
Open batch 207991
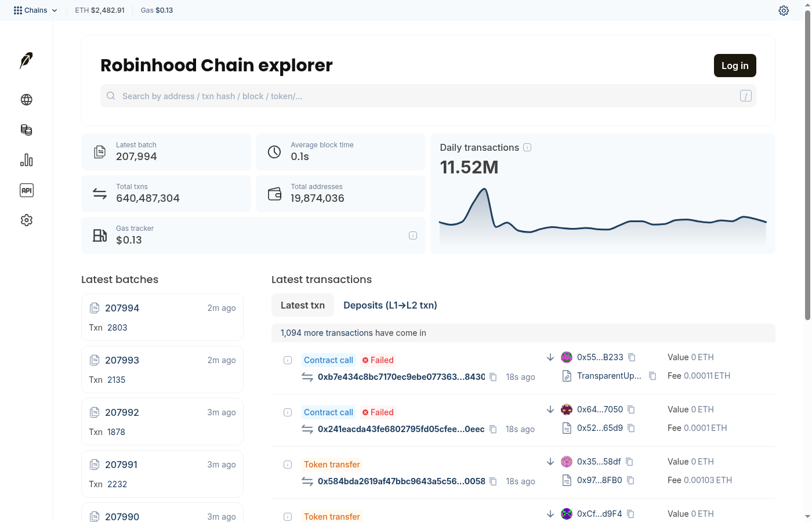point(121,465)
